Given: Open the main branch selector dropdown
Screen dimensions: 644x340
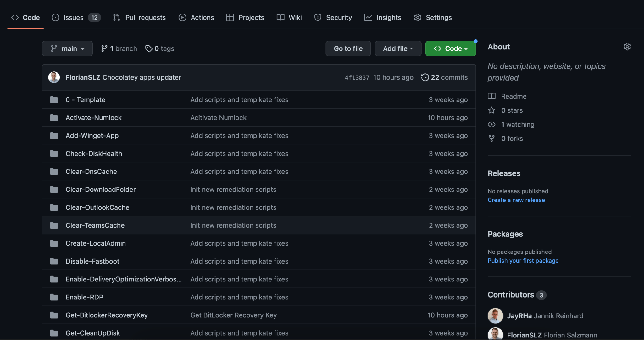Looking at the screenshot, I should [67, 48].
